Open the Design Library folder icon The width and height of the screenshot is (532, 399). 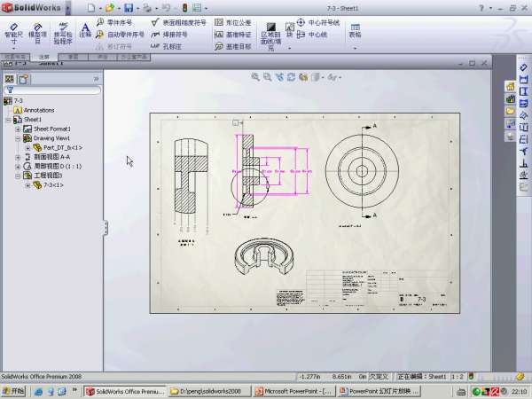[x=511, y=99]
